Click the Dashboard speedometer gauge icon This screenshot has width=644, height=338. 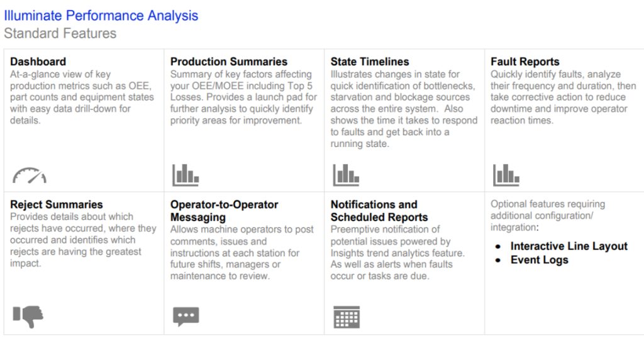pos(30,175)
